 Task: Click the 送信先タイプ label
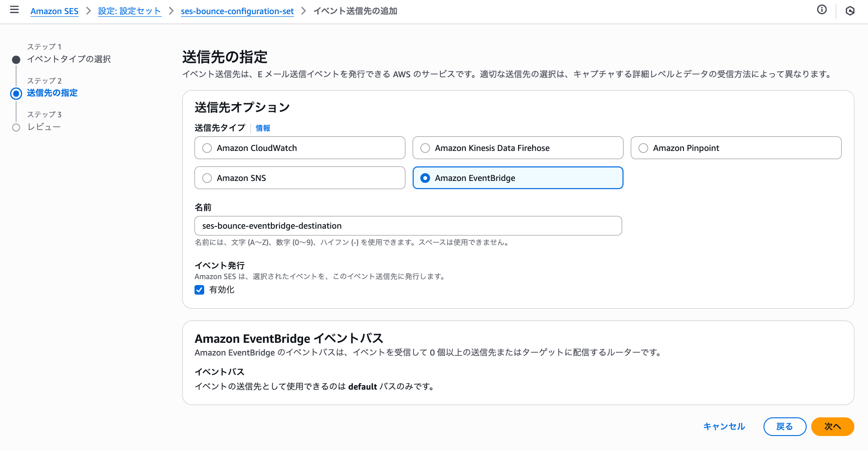pos(220,128)
